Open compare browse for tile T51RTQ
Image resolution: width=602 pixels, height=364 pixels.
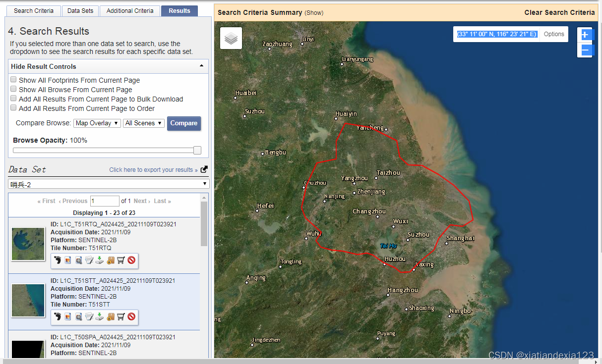[78, 260]
